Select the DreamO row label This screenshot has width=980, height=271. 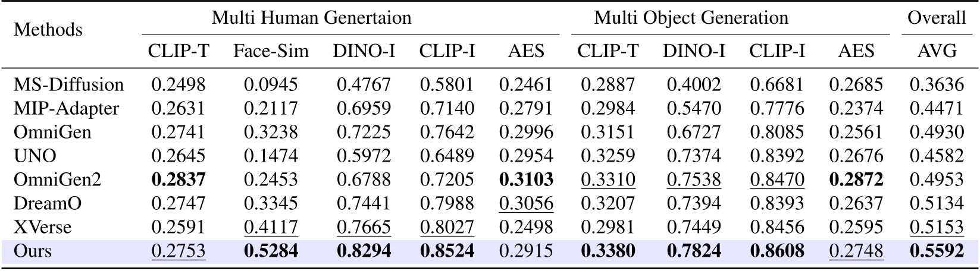pyautogui.click(x=48, y=203)
